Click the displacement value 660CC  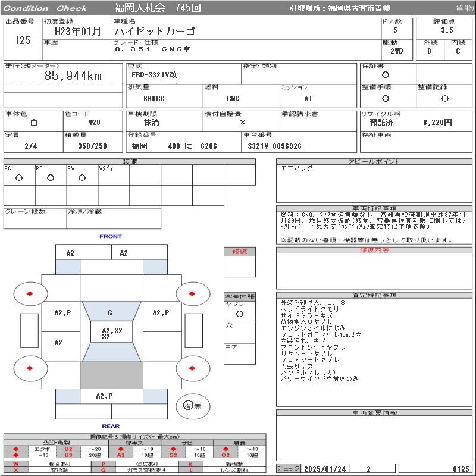click(x=154, y=99)
